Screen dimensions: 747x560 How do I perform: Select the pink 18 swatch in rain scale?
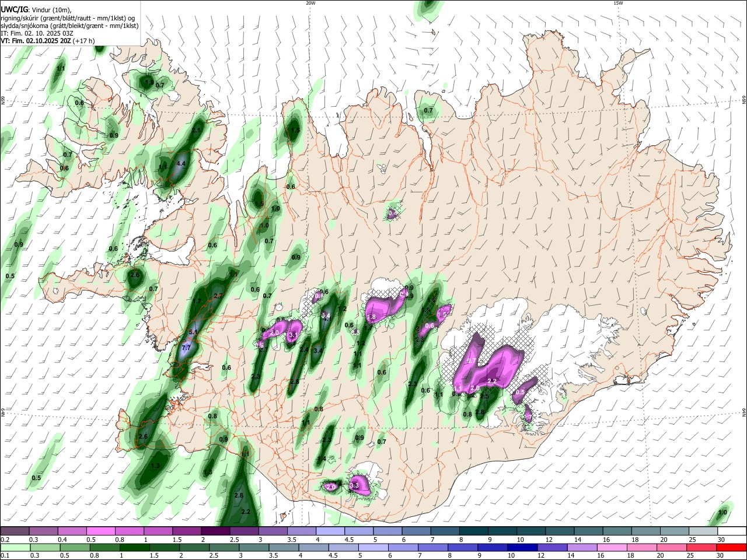click(x=641, y=548)
